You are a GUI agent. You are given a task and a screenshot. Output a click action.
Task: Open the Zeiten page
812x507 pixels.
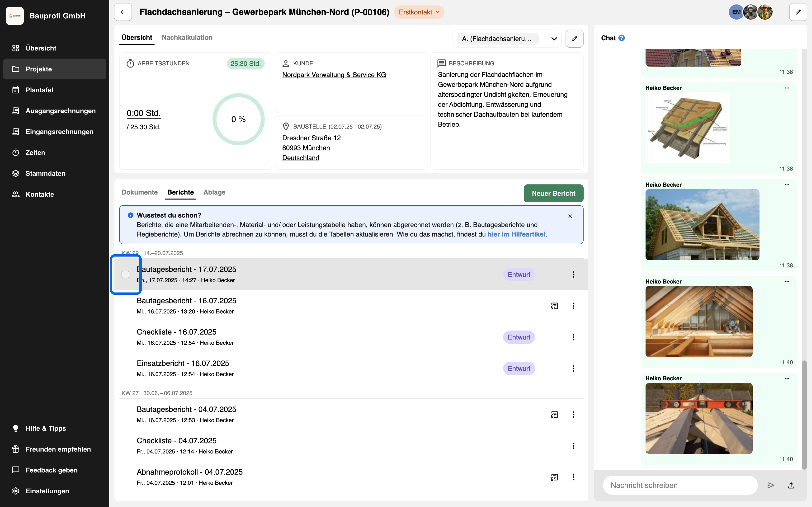pos(55,153)
